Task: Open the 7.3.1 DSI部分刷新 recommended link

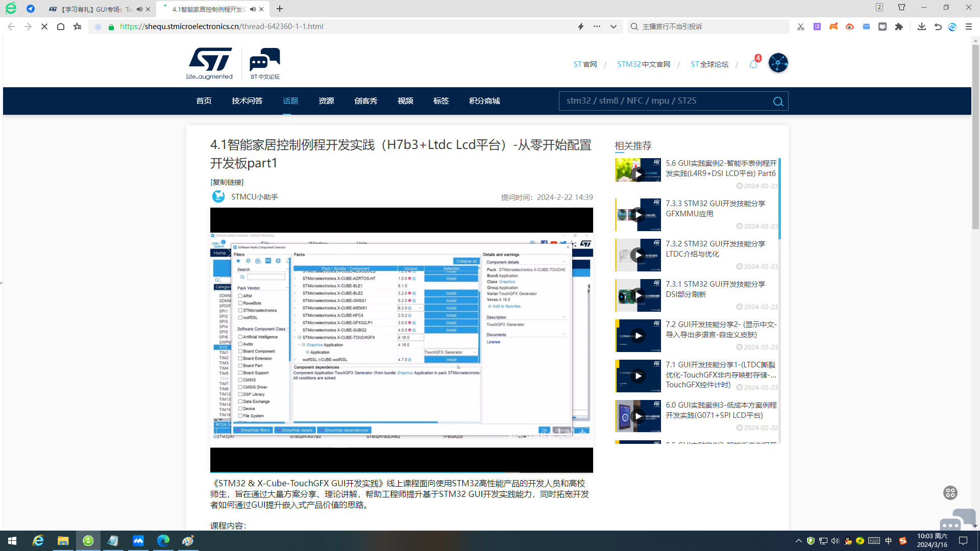Action: 716,289
